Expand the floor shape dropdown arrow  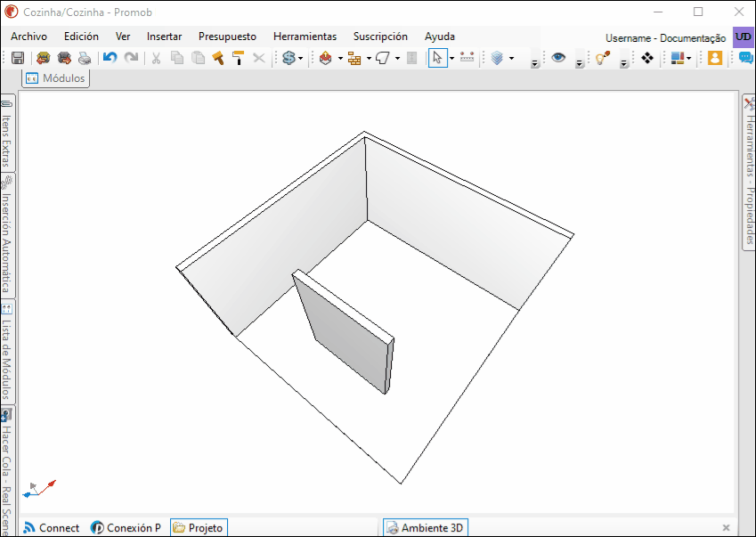pos(397,58)
